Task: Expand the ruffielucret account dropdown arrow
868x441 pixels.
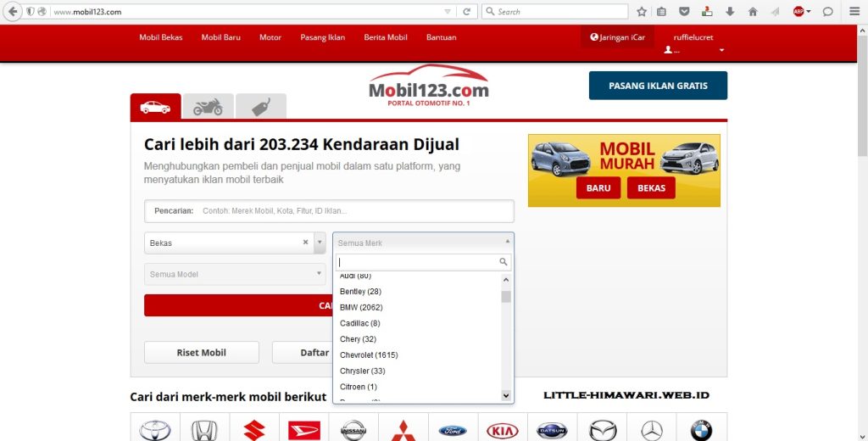Action: click(721, 50)
